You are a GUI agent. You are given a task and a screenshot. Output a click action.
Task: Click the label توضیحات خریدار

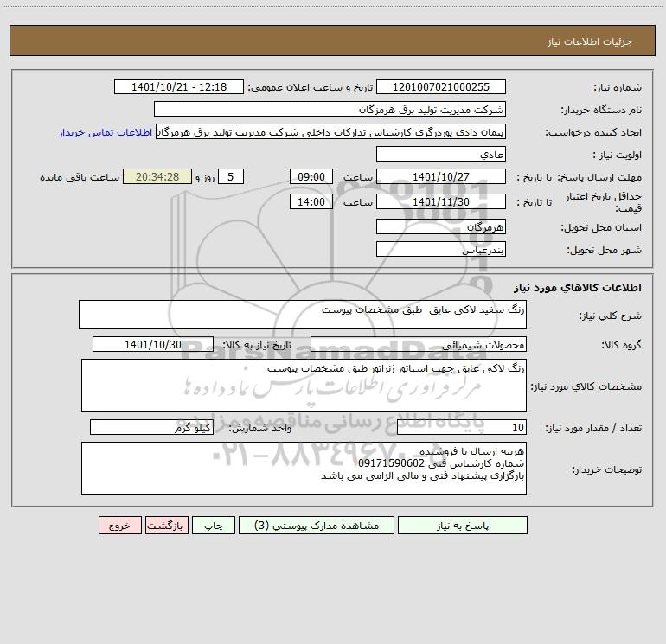tap(606, 470)
